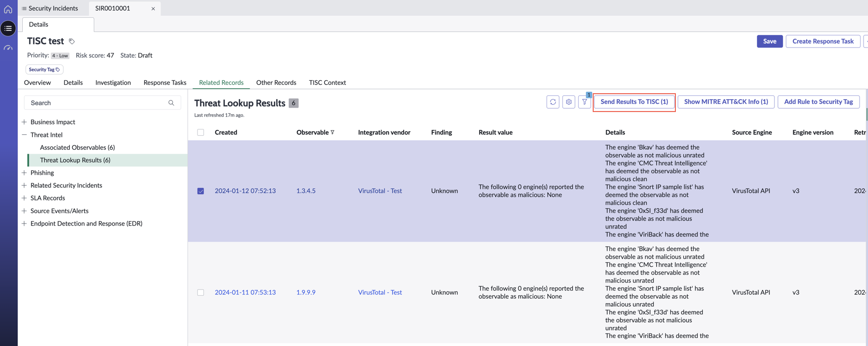Open VirusTotal - Test link for 1.9.9.9
This screenshot has width=868, height=346.
click(380, 292)
